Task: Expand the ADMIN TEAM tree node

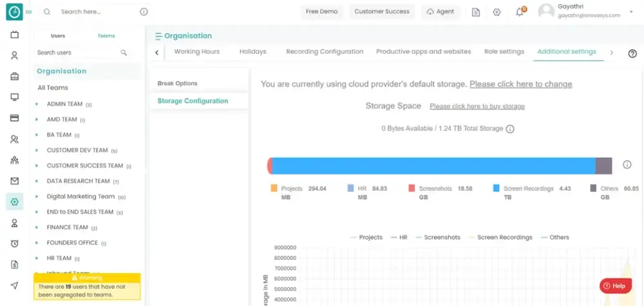Action: tap(37, 104)
